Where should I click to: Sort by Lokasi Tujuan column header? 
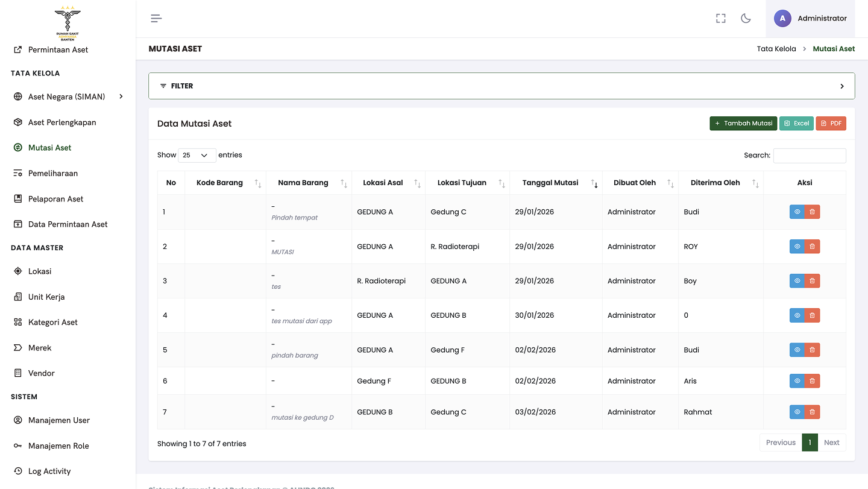point(467,183)
